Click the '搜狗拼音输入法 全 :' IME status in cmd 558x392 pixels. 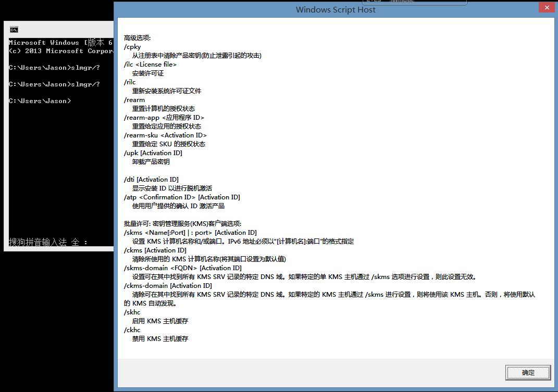(x=48, y=242)
